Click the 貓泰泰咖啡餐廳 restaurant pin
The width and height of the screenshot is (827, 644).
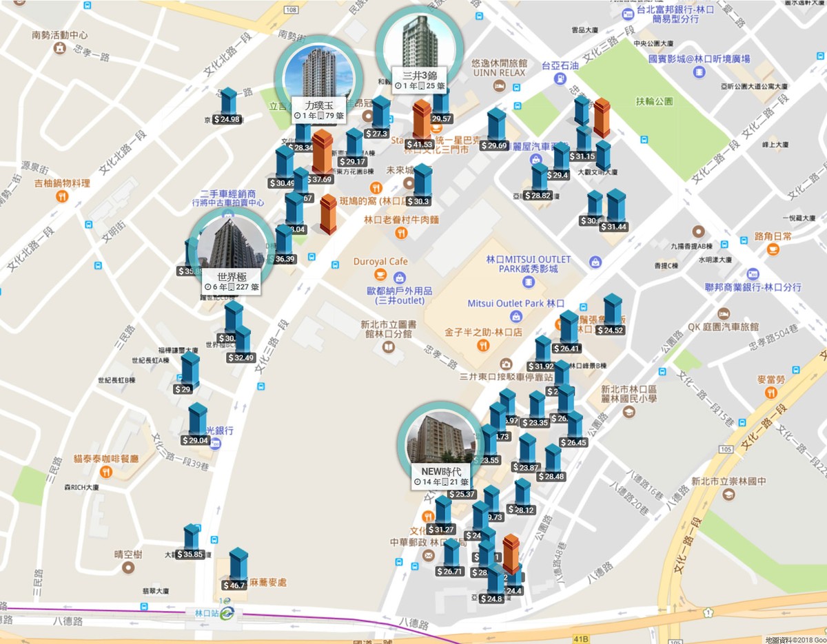point(105,472)
